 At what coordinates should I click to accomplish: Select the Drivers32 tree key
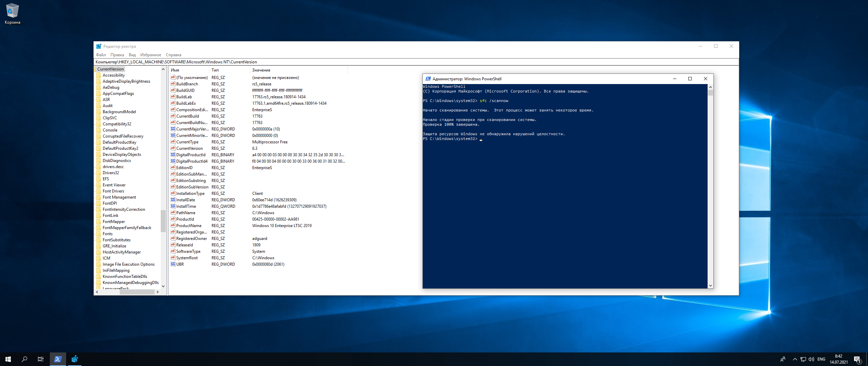click(111, 173)
